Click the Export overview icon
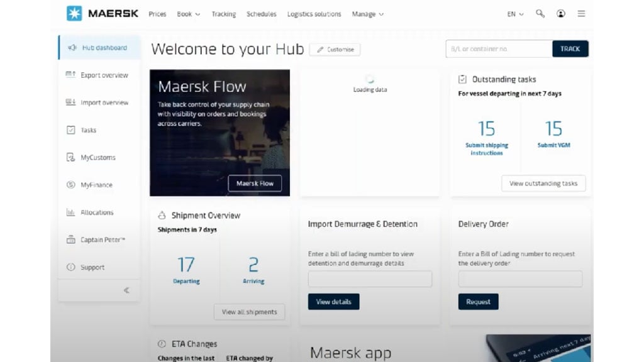Screen dimensions: 644x362 70,75
